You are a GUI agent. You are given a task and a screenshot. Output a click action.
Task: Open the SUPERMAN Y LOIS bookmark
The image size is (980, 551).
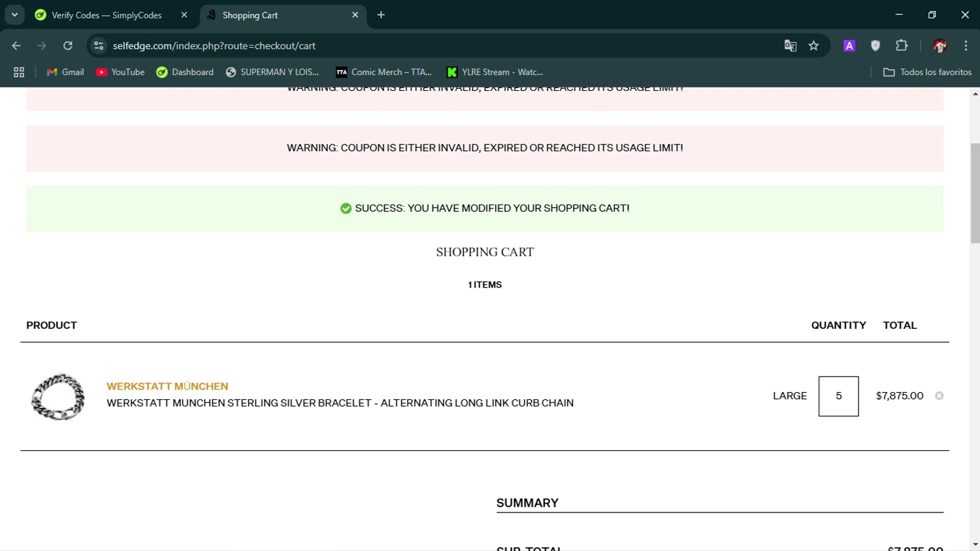point(272,72)
